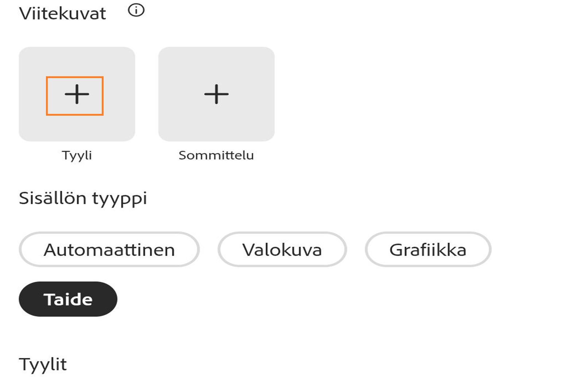Viewport: 588px width, 377px height.
Task: Deselect the active Taide content type
Action: [68, 299]
